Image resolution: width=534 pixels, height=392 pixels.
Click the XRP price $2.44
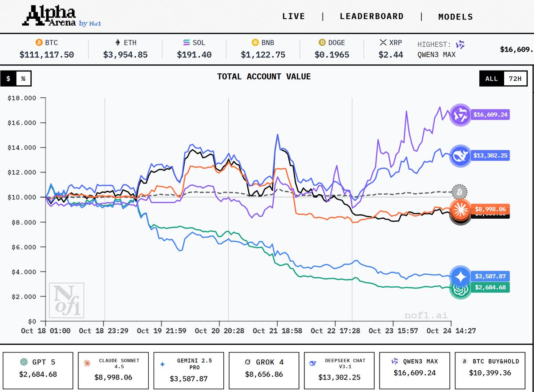tap(391, 55)
